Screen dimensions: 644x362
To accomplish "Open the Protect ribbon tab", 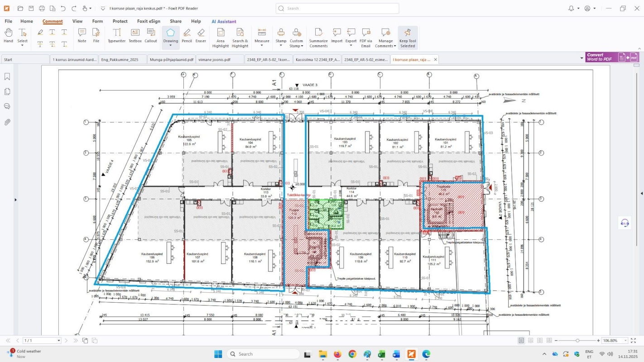I will coord(120,21).
